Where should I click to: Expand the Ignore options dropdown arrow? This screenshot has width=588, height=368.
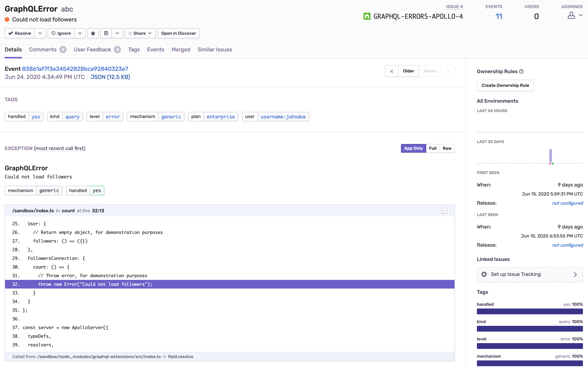pyautogui.click(x=80, y=33)
